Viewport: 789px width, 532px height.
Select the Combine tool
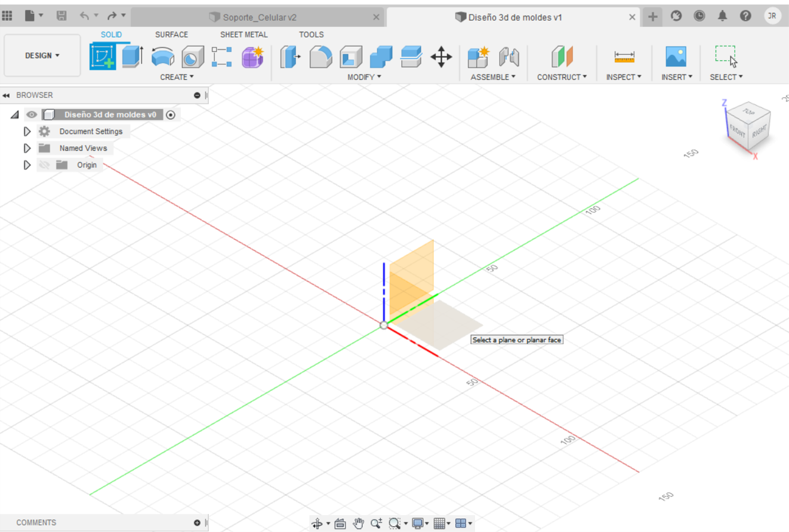coord(381,57)
